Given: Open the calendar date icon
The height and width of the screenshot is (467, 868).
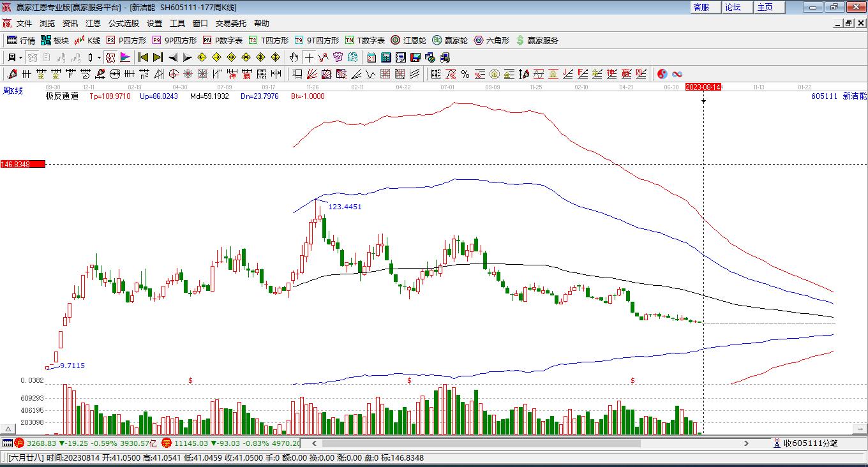Looking at the screenshot, I should 371,57.
